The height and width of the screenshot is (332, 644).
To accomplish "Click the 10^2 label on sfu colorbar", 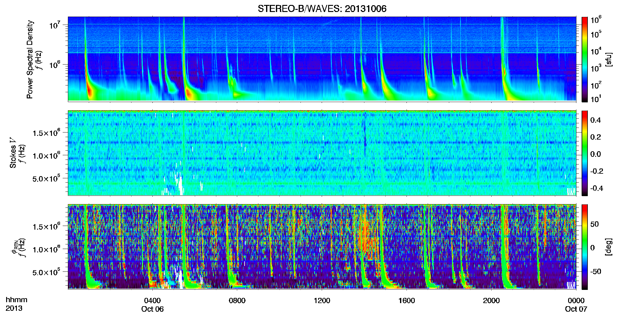I will (x=596, y=85).
